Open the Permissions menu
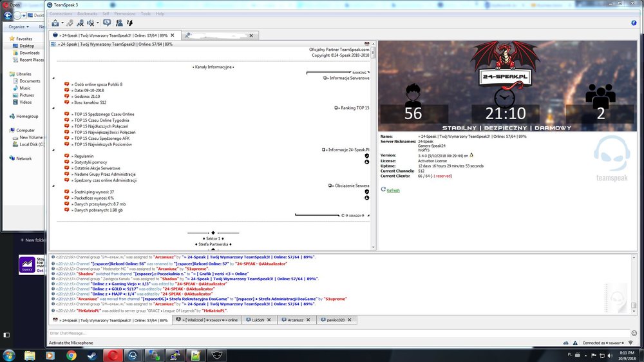This screenshot has height=362, width=644. tap(125, 14)
